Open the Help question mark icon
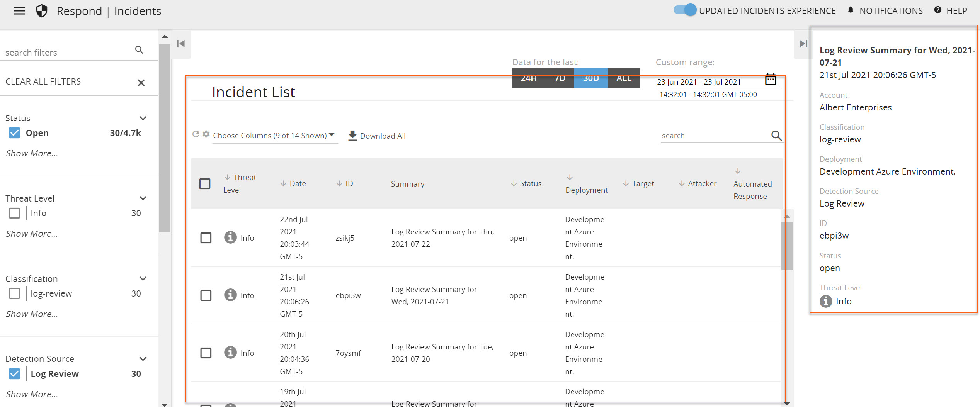 tap(937, 10)
